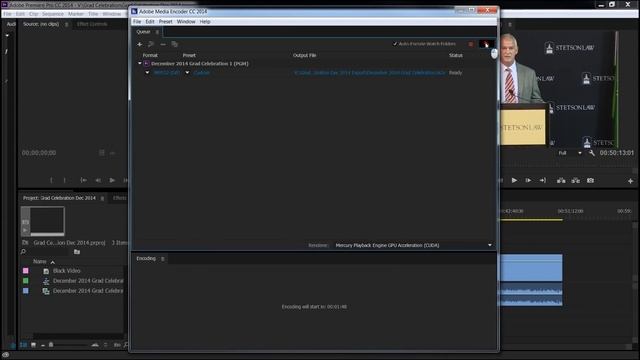Switch Project panel to icon view

(x=33, y=345)
